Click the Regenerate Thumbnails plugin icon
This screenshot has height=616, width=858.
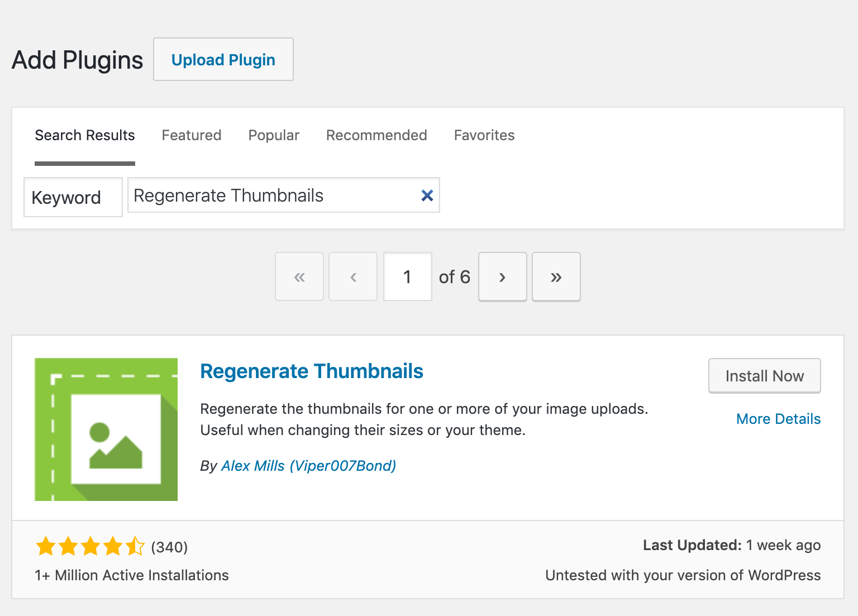click(106, 429)
